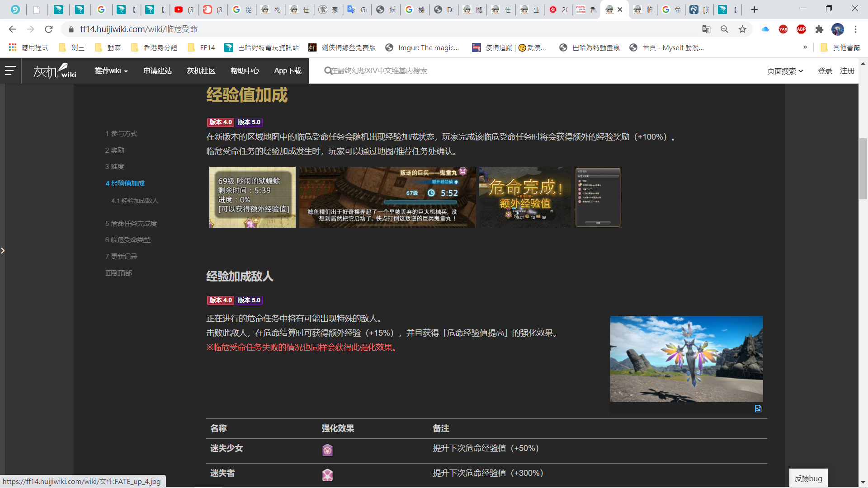Click 版本 4.0 badge under 经验值加成
Screen dimensions: 868x488
click(x=220, y=122)
